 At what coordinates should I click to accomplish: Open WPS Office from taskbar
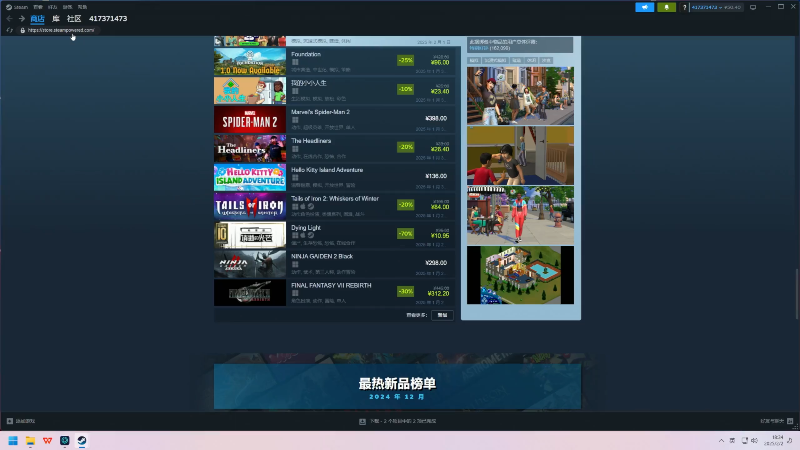click(x=47, y=441)
